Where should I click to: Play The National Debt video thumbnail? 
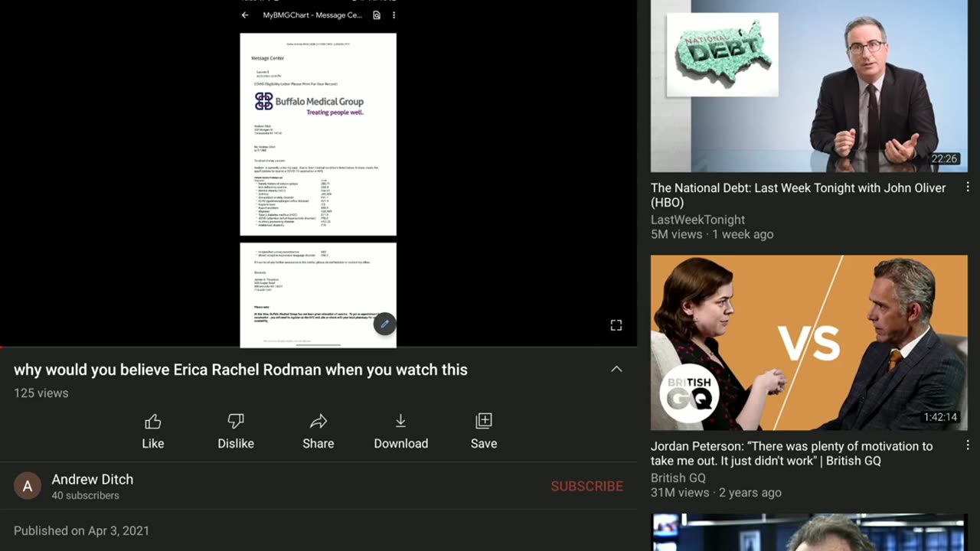tap(809, 86)
